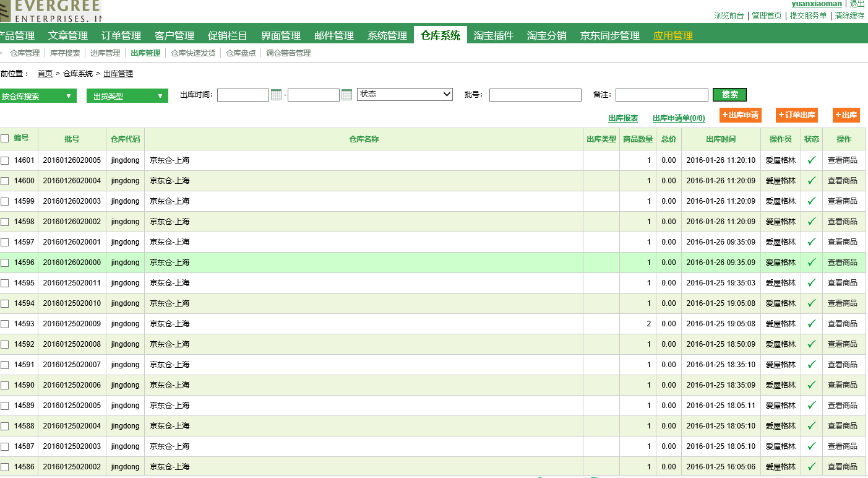Click the yuanxiaoman username link

[817, 4]
